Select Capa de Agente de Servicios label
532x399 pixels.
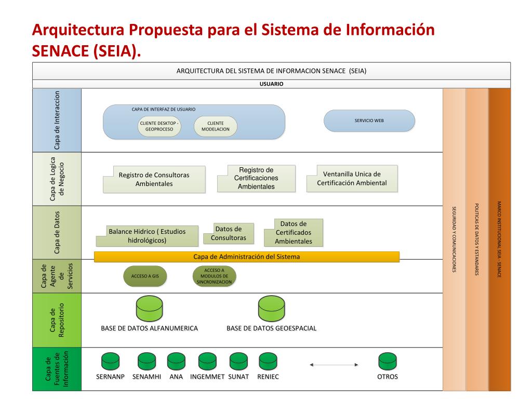point(57,276)
